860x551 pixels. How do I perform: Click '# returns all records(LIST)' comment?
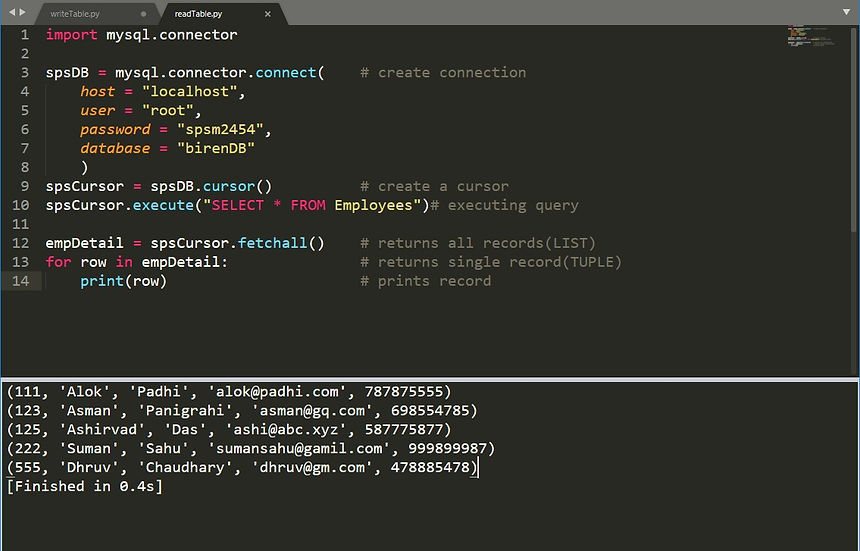pyautogui.click(x=478, y=243)
